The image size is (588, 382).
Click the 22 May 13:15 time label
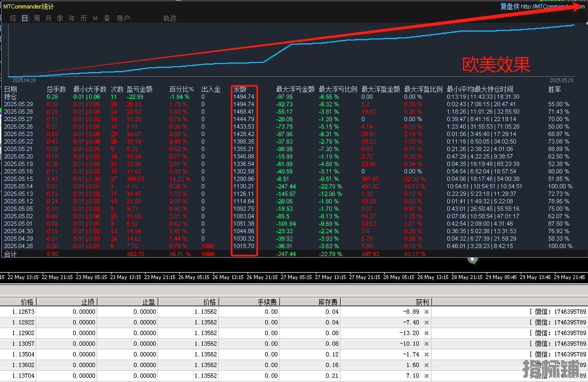pos(23,277)
